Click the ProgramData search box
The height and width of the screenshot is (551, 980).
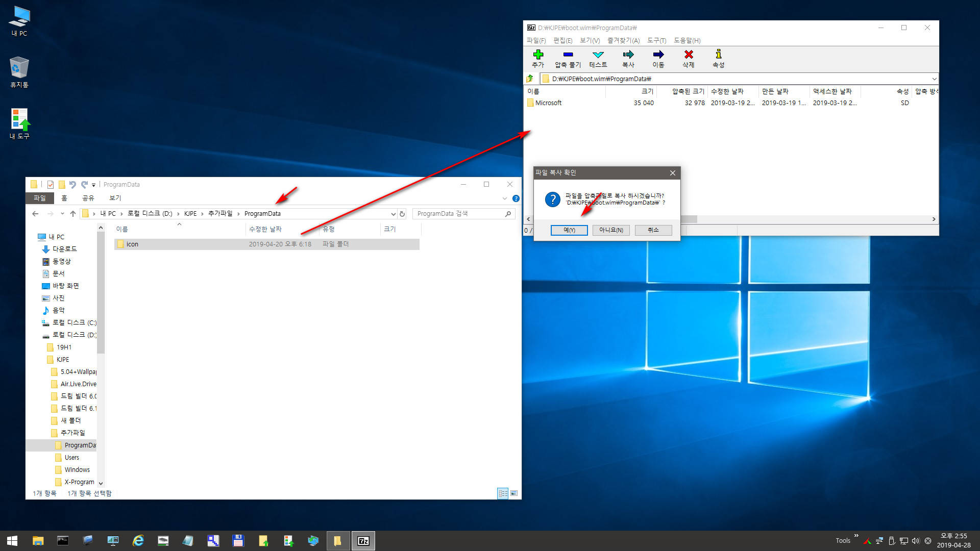coord(463,214)
